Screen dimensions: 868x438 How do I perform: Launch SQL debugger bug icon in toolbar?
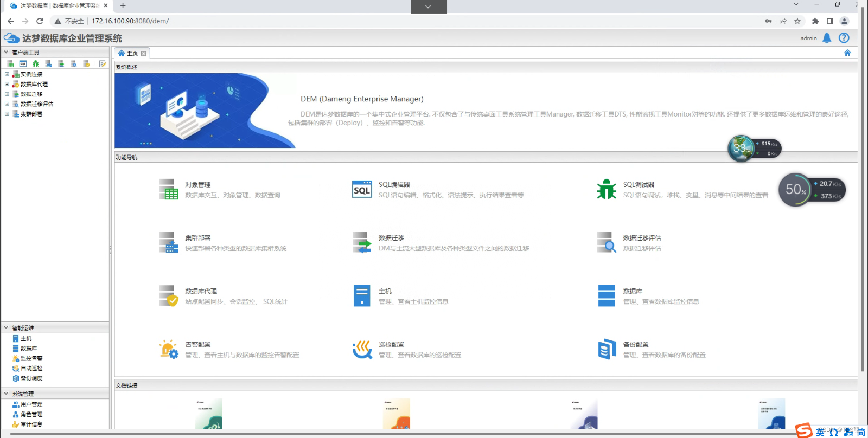coord(36,63)
